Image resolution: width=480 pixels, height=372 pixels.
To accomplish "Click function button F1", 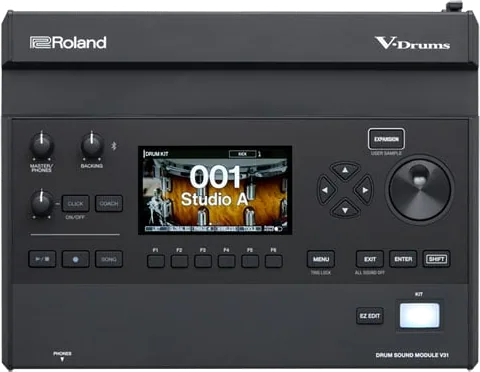I will click(156, 261).
